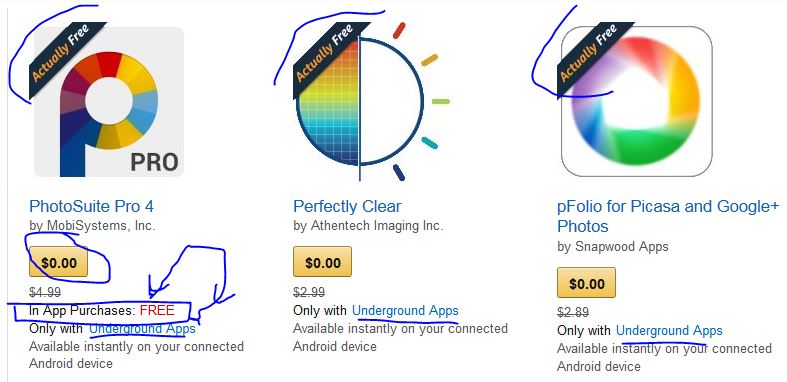Click the by MobiSystems, Inc. developer text
This screenshot has height=382, width=787.
[92, 226]
